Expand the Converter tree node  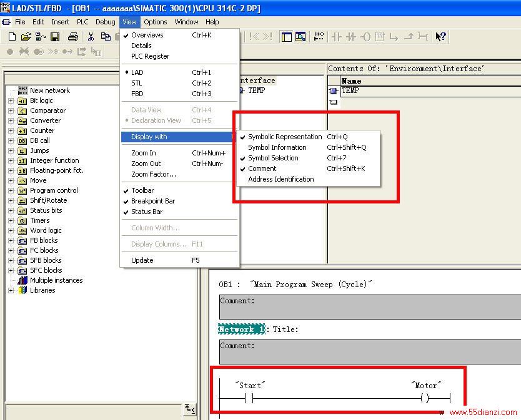pyautogui.click(x=11, y=120)
